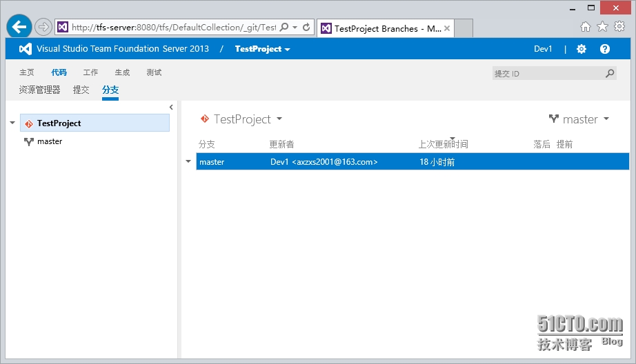Go to the 主页 hub
636x364 pixels.
(x=27, y=72)
